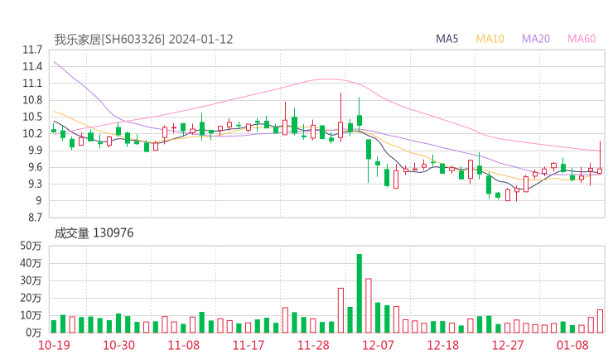Select the 20万 volume axis label
This screenshot has height=364, width=613.
click(x=31, y=298)
